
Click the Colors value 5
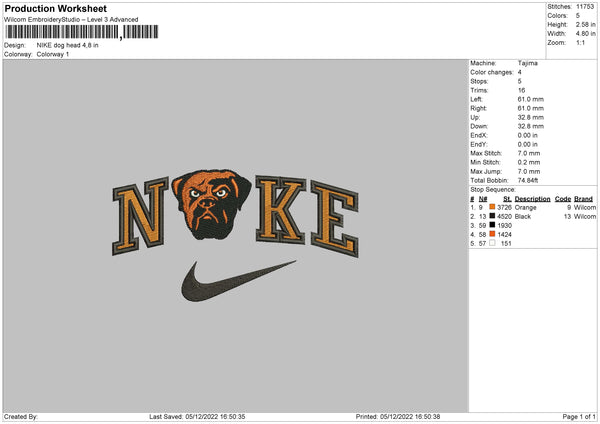point(578,16)
